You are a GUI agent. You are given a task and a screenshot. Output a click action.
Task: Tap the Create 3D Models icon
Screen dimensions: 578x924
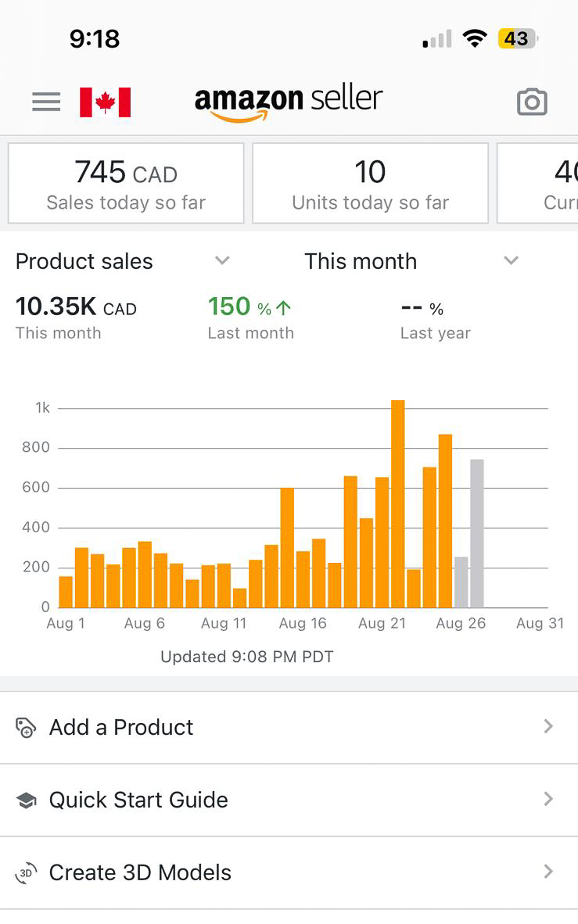26,873
